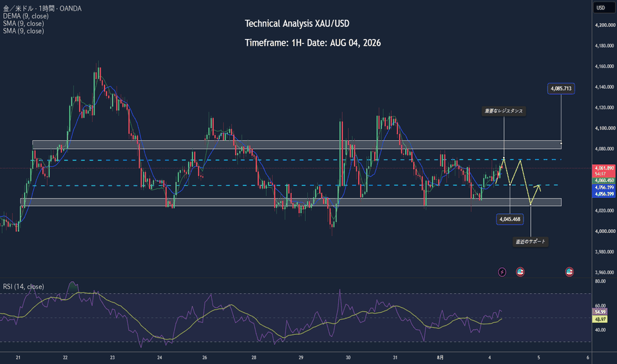
Task: Select the DEMA (9, close) indicator legend
Action: (x=26, y=16)
